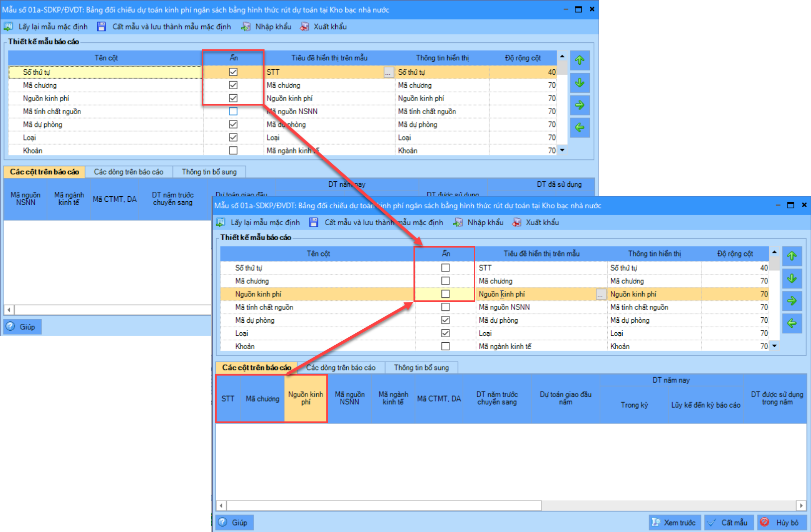Switch to Thông tin bổ sung tab, front window
Viewport: 811px width, 532px height.
[421, 368]
